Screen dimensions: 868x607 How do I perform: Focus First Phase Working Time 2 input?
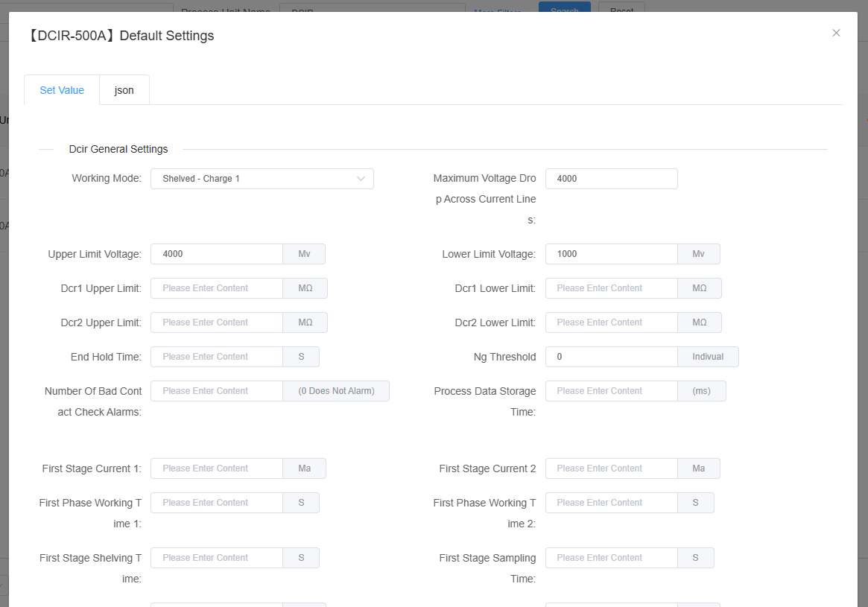coord(611,503)
